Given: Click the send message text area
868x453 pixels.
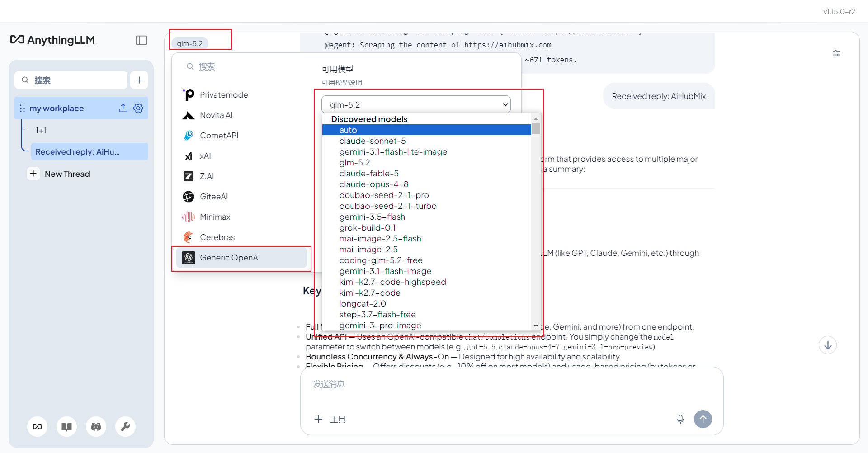Looking at the screenshot, I should (x=512, y=384).
